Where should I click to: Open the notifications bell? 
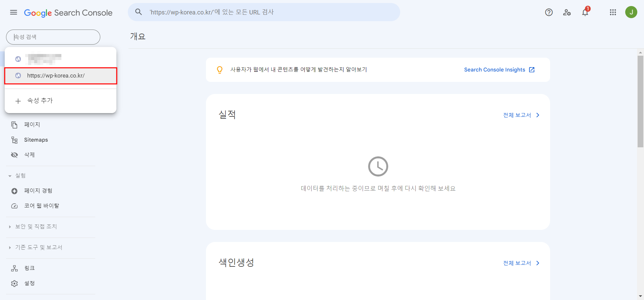click(x=585, y=12)
